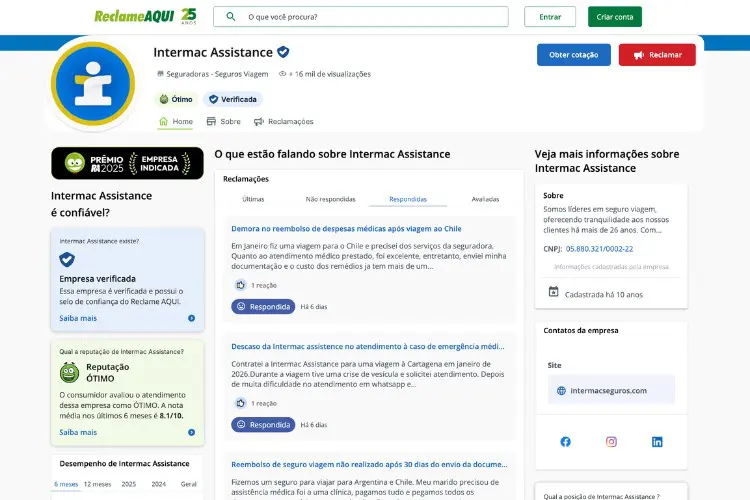The height and width of the screenshot is (500, 750).
Task: Select the 6 meses performance tab
Action: click(66, 484)
